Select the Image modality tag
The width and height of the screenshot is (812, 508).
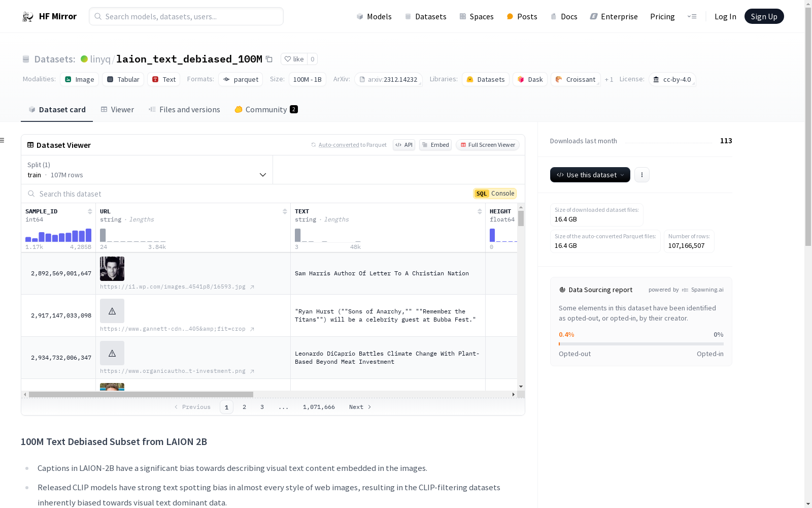click(80, 80)
